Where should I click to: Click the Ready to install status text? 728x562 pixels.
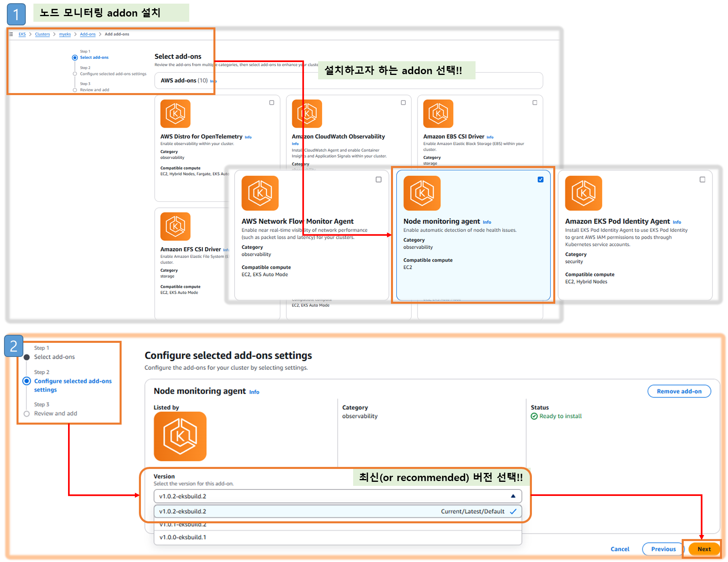(560, 416)
